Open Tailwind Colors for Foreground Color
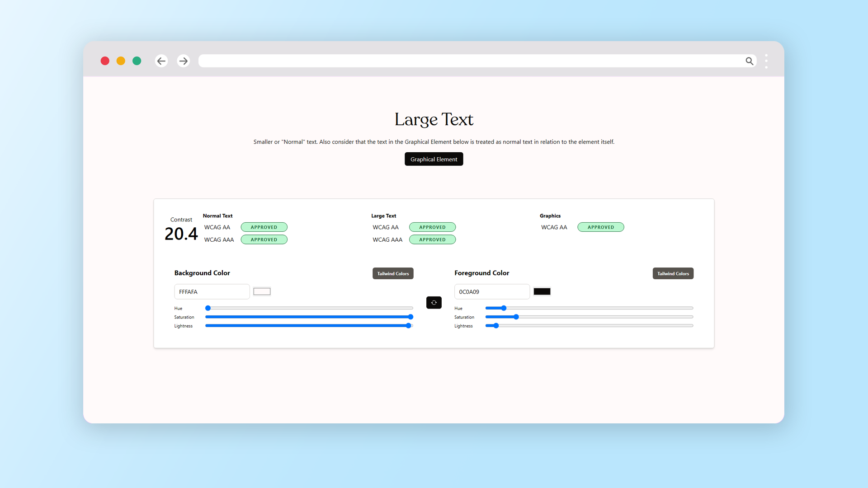Image resolution: width=868 pixels, height=488 pixels. pos(673,273)
